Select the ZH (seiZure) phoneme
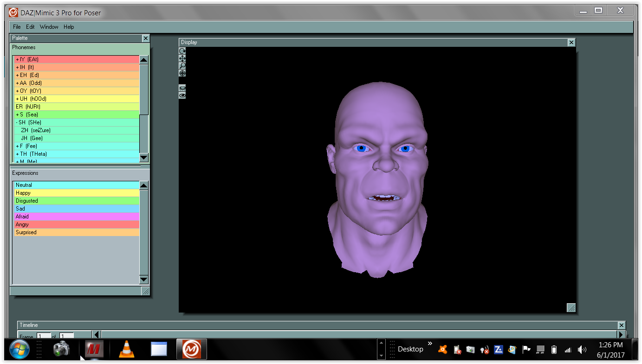The image size is (642, 364). [x=77, y=130]
